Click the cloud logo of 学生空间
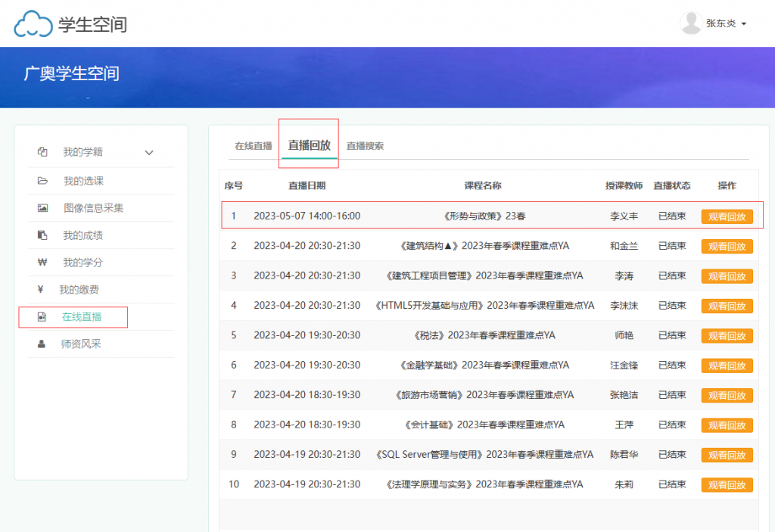This screenshot has width=775, height=532. click(33, 23)
